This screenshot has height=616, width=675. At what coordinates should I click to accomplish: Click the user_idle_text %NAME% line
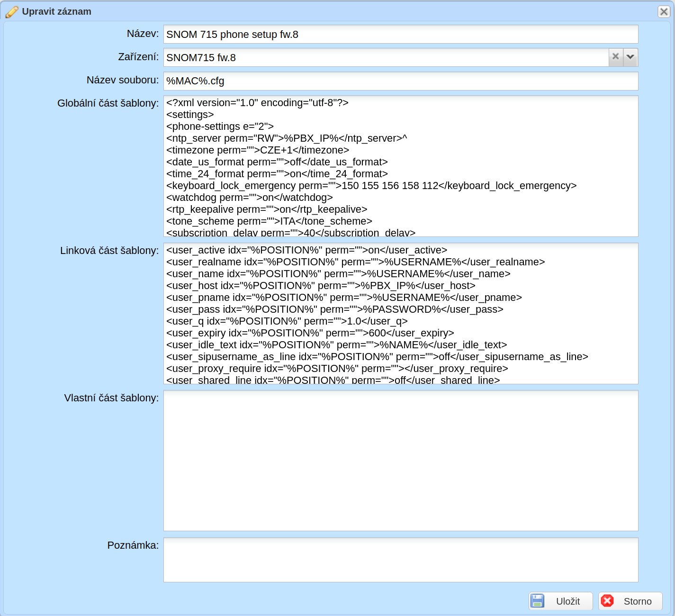337,345
